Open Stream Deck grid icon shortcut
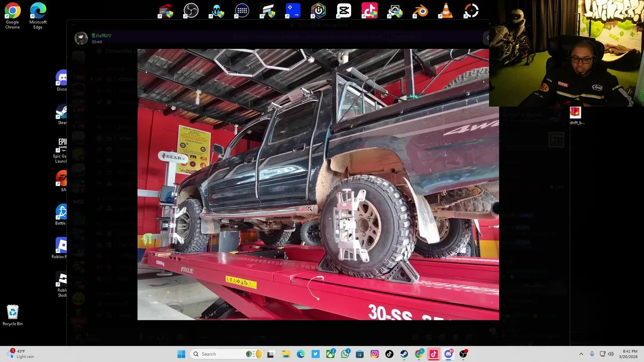 click(242, 11)
